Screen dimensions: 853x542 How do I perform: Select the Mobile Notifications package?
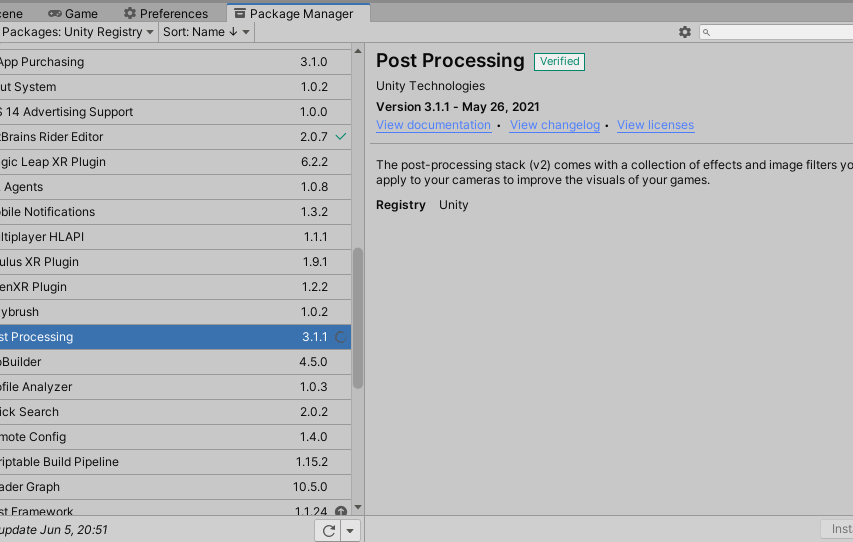pos(175,212)
